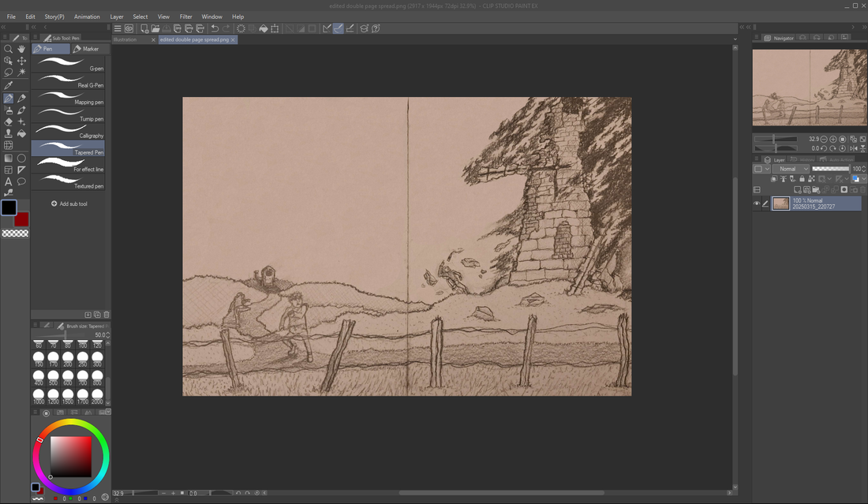Open the Sub Tool panel hamburger menu
868x504 pixels.
point(35,38)
